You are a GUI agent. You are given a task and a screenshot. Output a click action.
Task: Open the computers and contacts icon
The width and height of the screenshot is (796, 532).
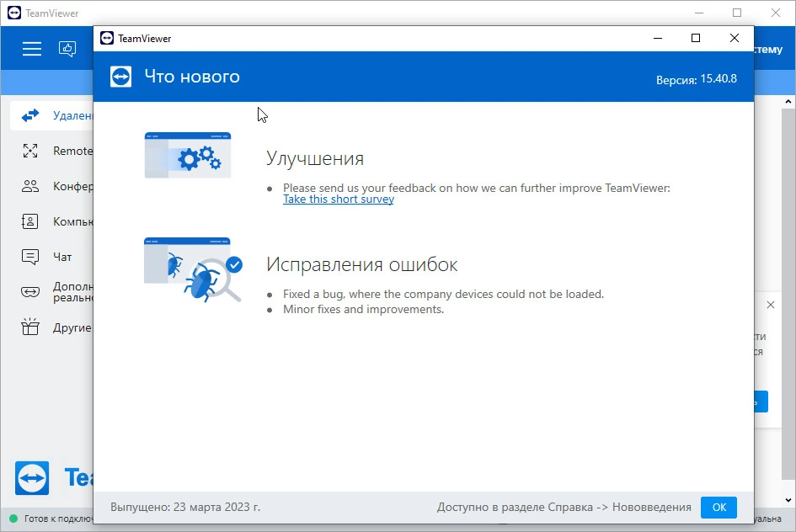[30, 221]
